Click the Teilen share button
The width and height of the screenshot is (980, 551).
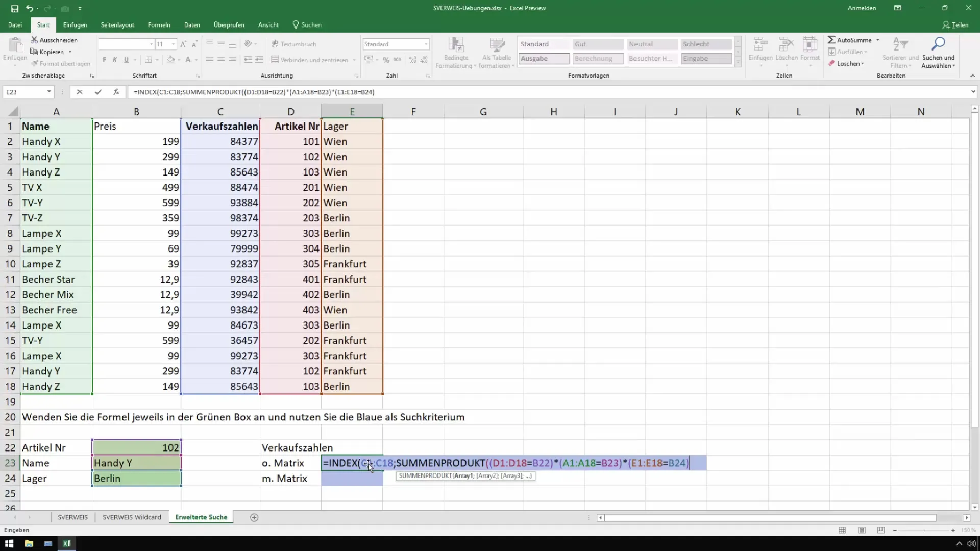click(x=955, y=24)
